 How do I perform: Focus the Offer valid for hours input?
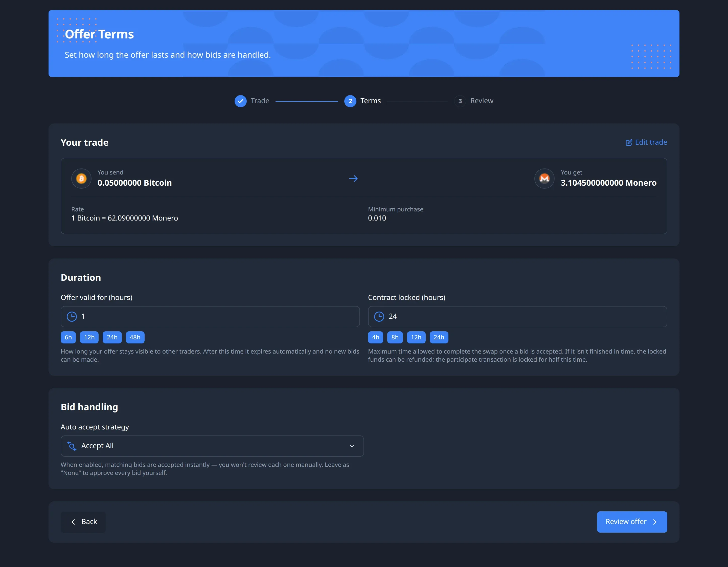(x=210, y=317)
